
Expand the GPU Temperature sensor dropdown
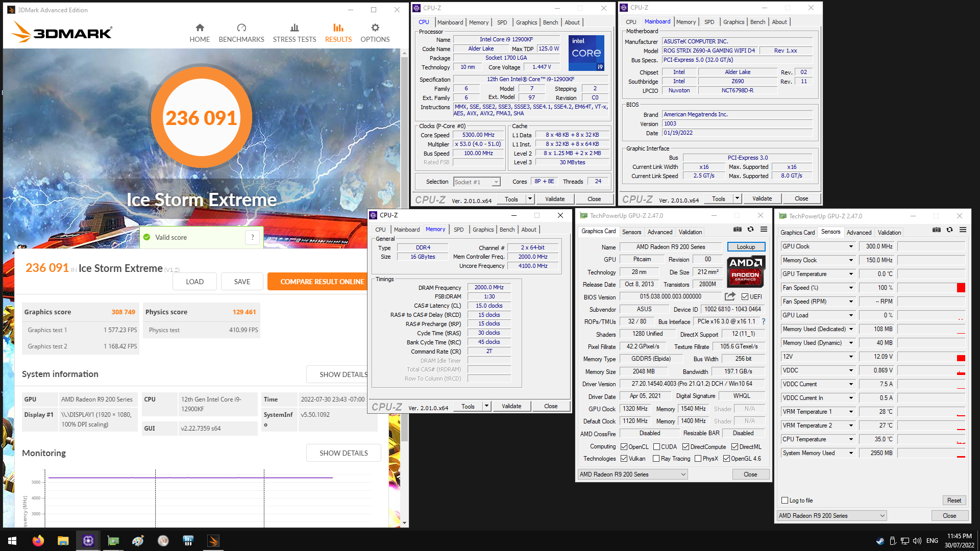click(x=851, y=274)
